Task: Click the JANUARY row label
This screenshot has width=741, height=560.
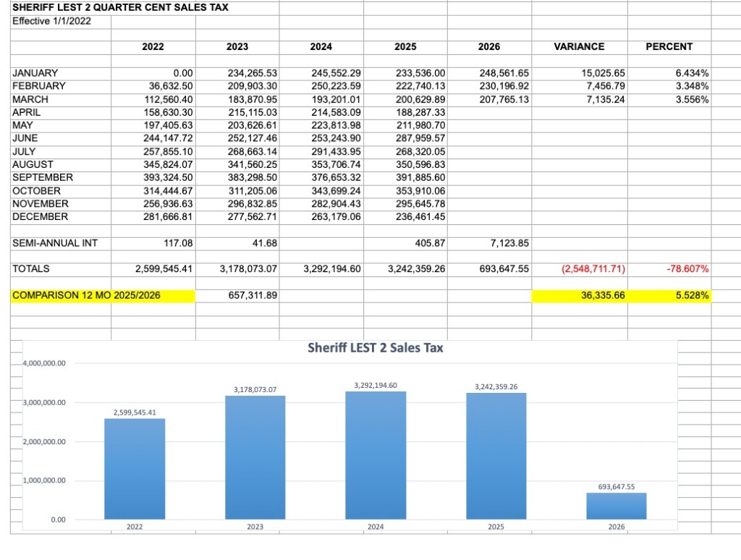Action: pyautogui.click(x=35, y=73)
